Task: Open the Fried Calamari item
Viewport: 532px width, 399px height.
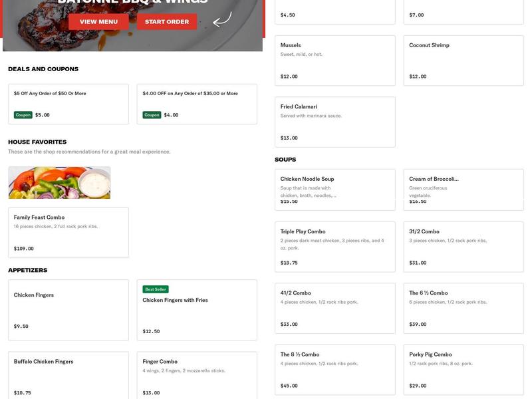Action: click(x=334, y=122)
